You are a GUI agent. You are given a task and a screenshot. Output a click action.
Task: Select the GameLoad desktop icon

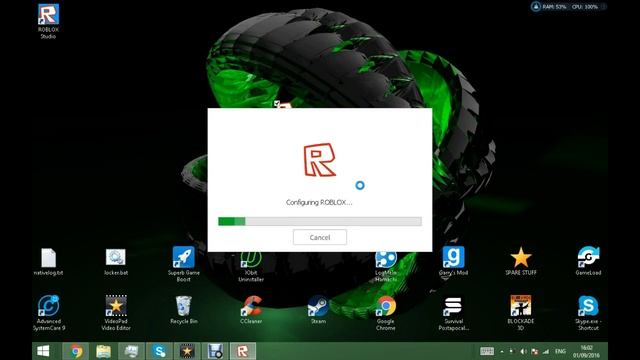588,261
